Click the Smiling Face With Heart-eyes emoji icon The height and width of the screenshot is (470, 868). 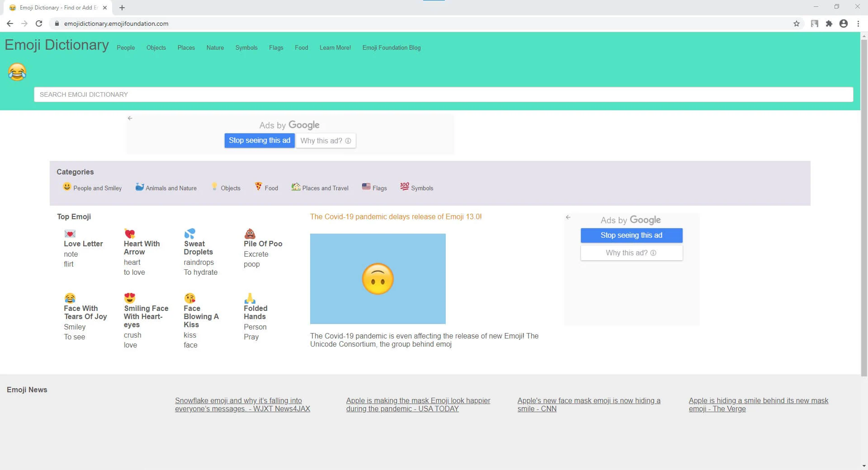(130, 298)
